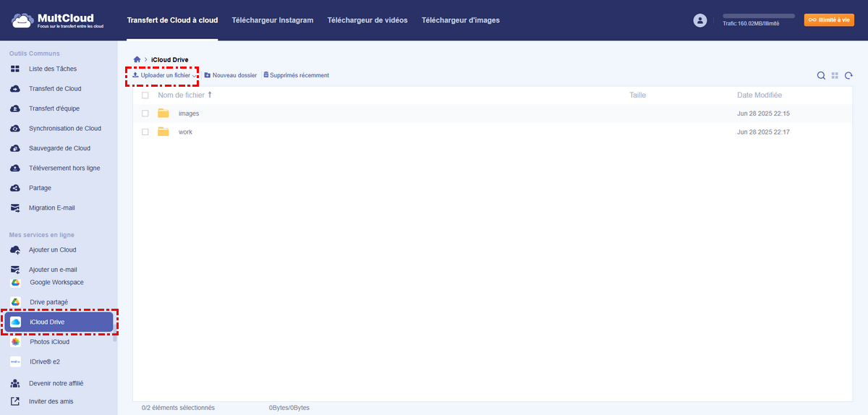Open the user account avatar icon
Viewport: 868px width, 415px height.
pos(699,20)
